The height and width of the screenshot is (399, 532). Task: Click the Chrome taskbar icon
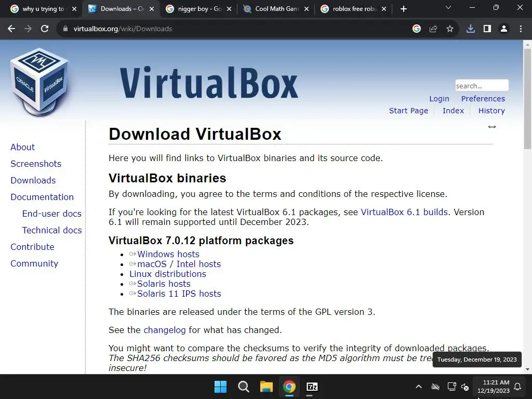coord(289,387)
